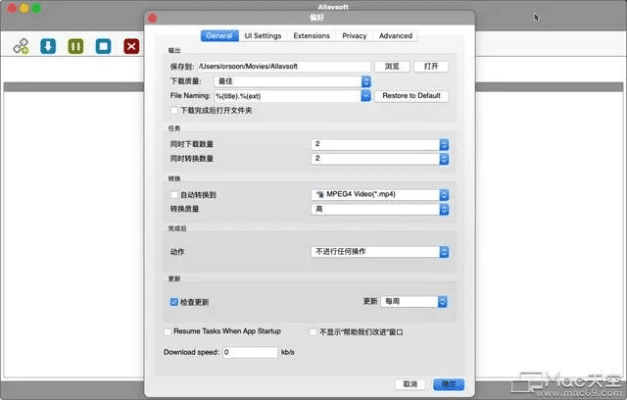Click the blue stop icon
627x400 pixels.
pos(103,46)
